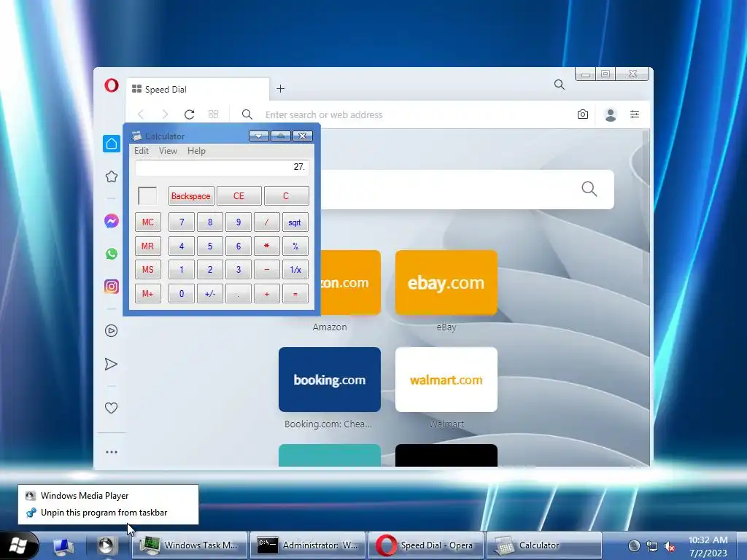Image resolution: width=747 pixels, height=560 pixels.
Task: Click the magnifier in Speed Dial search box
Action: pyautogui.click(x=589, y=189)
